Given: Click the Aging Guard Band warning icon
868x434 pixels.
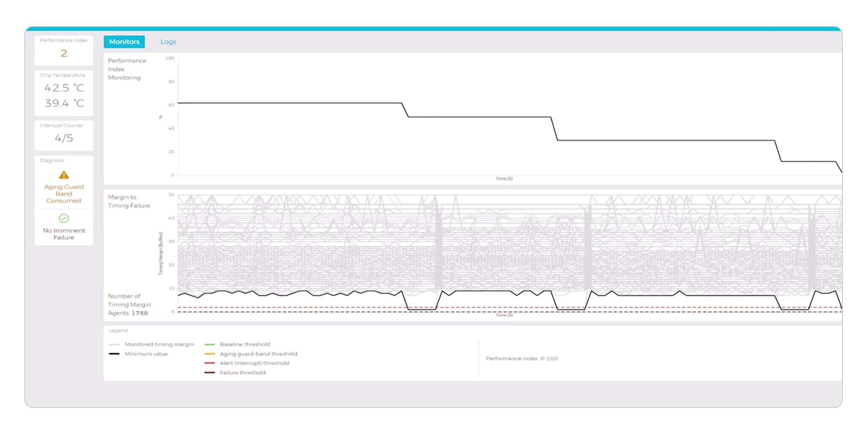Looking at the screenshot, I should [63, 175].
